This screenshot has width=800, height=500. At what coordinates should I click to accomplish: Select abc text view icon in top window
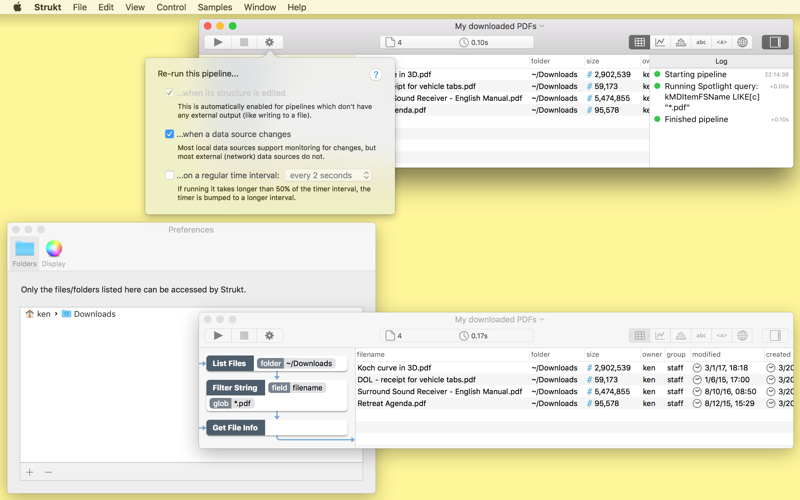point(701,42)
